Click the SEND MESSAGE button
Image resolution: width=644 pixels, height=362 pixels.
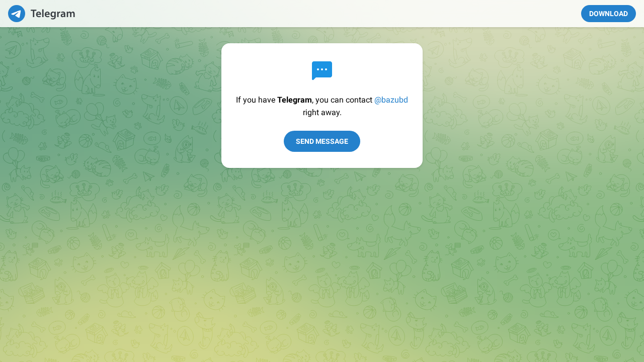pos(322,141)
